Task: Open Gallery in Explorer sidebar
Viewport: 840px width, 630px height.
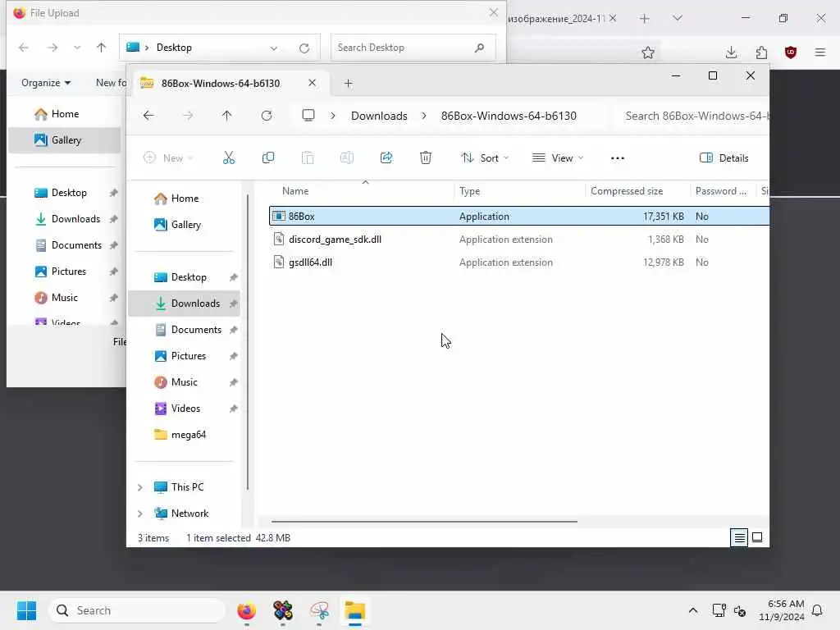Action: 184,225
